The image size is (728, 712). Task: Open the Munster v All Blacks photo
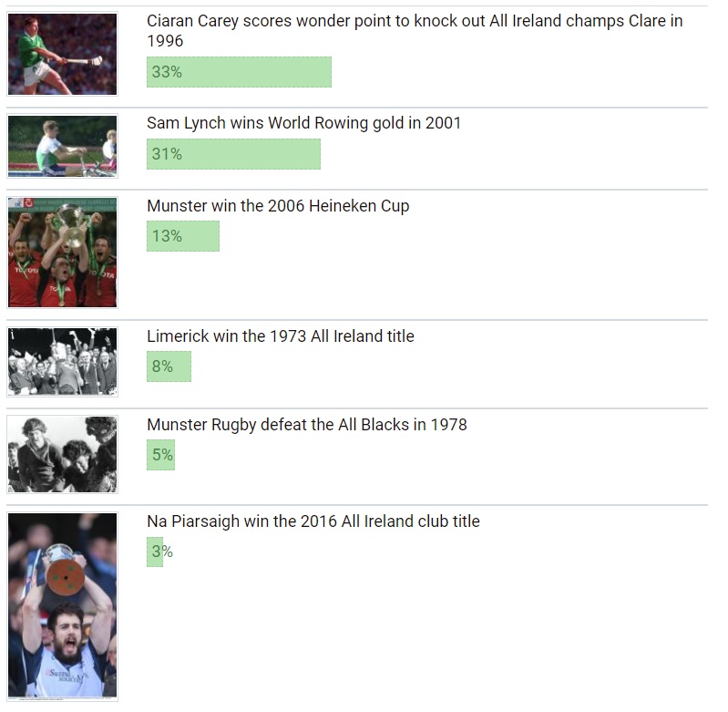(x=62, y=454)
